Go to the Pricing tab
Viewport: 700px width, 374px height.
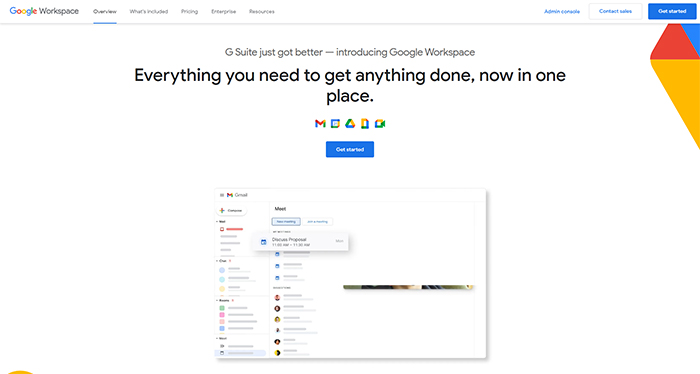pos(189,12)
